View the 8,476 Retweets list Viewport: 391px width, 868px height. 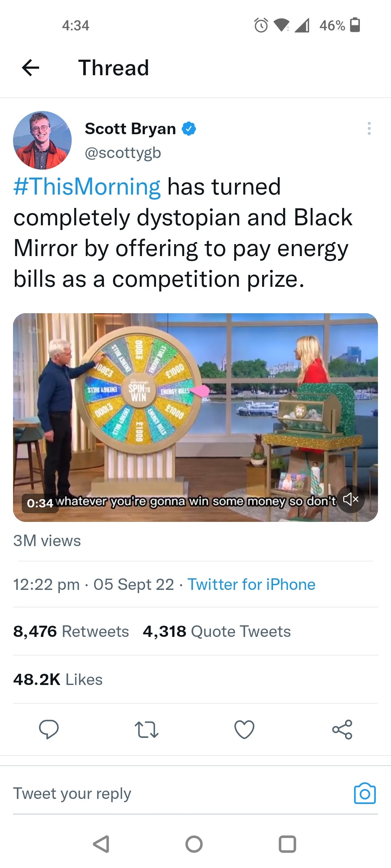coord(71,631)
